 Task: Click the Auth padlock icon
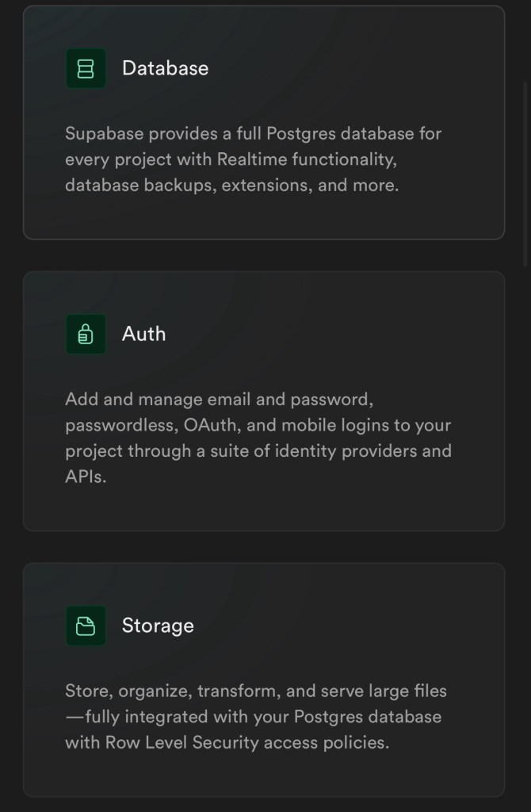point(86,335)
